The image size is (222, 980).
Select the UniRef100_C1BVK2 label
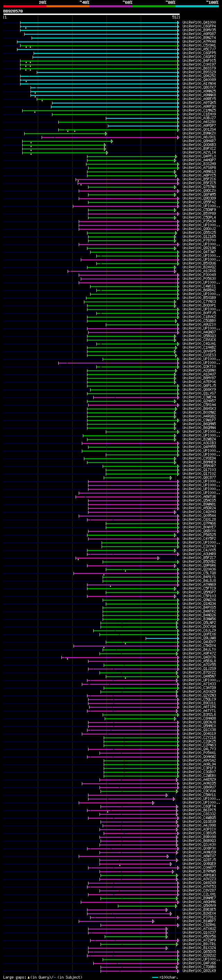coord(199,317)
